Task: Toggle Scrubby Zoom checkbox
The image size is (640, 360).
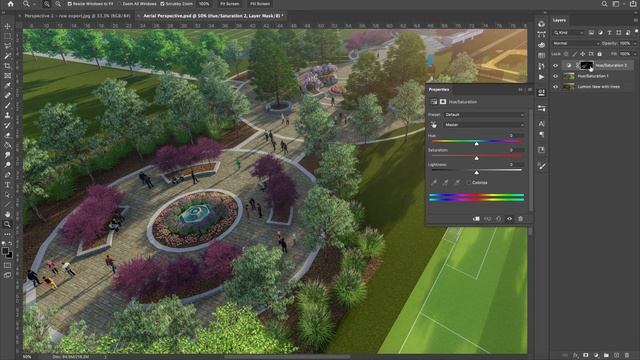Action: pos(162,4)
